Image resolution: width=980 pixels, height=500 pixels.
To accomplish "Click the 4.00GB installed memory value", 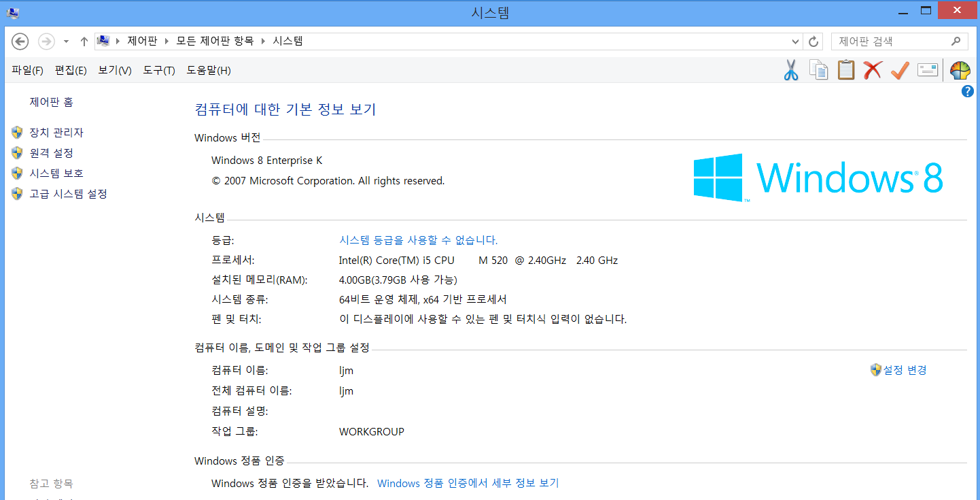I will click(398, 280).
